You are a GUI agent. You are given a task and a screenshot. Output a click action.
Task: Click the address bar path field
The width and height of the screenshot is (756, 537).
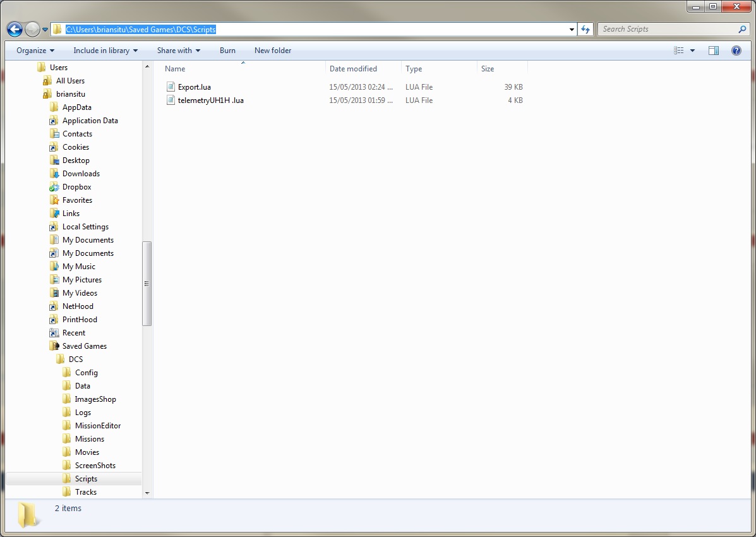[315, 30]
